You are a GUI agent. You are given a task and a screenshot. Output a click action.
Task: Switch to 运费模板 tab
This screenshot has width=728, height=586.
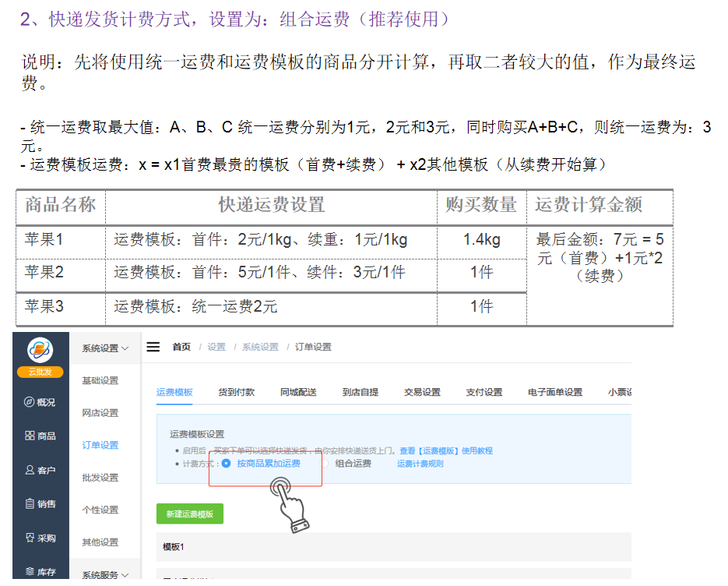coord(174,392)
